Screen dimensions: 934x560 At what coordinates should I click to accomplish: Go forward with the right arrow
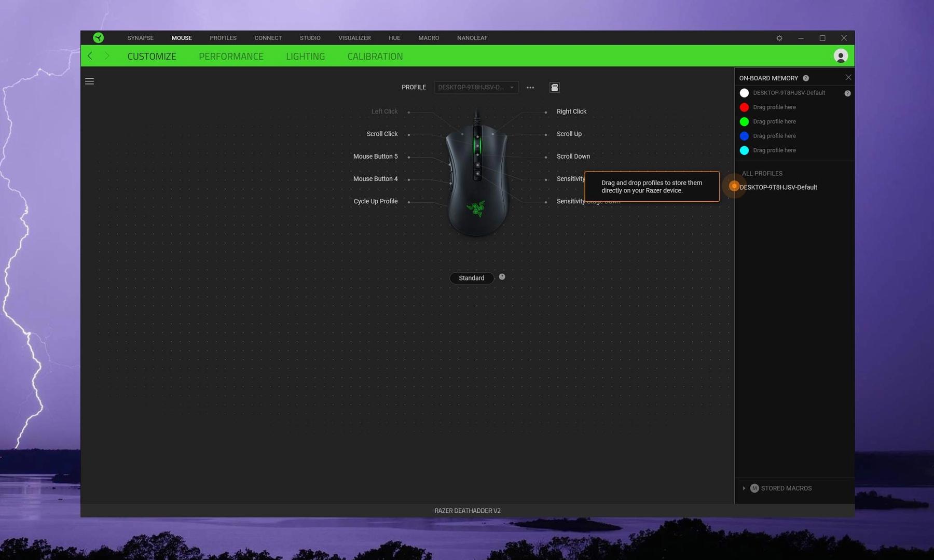107,55
